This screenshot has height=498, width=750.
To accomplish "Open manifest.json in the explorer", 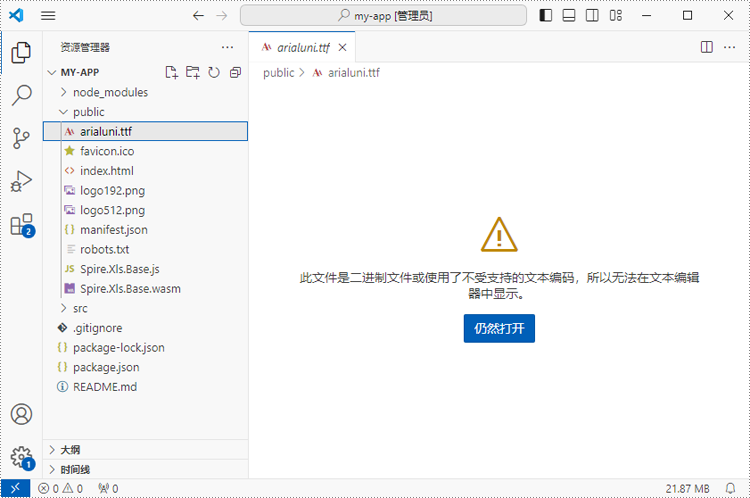I will 145,230.
